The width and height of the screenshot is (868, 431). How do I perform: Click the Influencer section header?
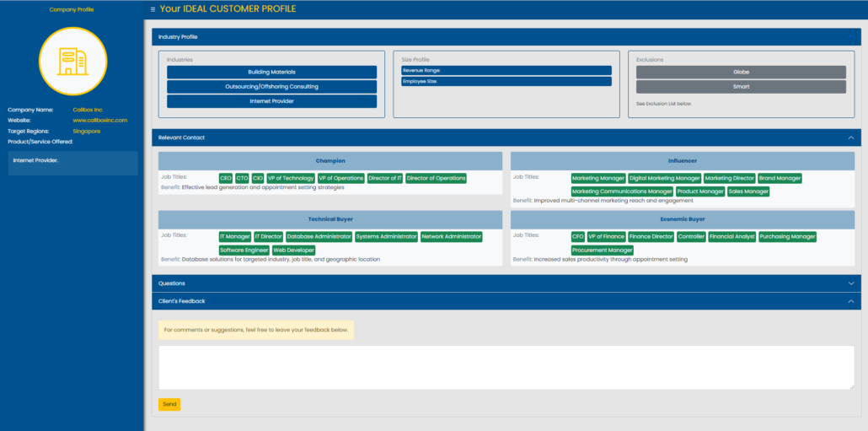[x=683, y=160]
